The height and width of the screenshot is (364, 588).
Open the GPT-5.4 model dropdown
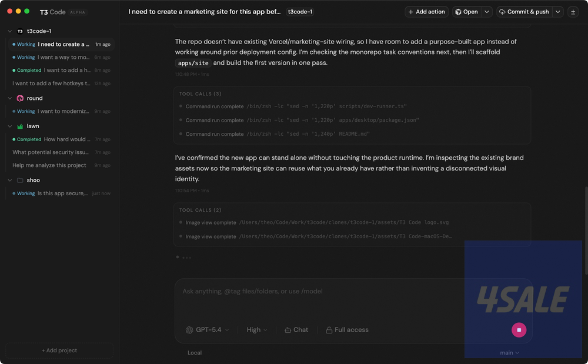click(208, 330)
